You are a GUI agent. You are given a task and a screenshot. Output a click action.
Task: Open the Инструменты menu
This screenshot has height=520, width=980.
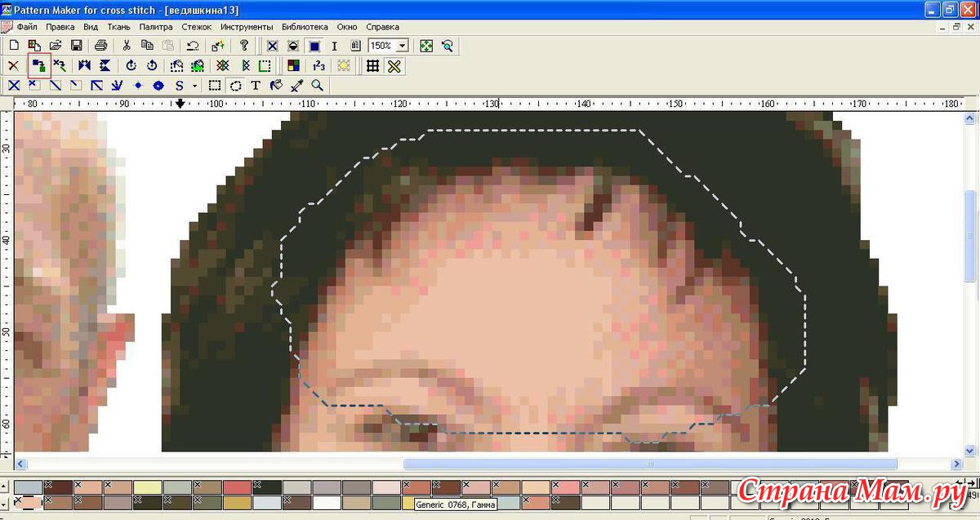(246, 27)
